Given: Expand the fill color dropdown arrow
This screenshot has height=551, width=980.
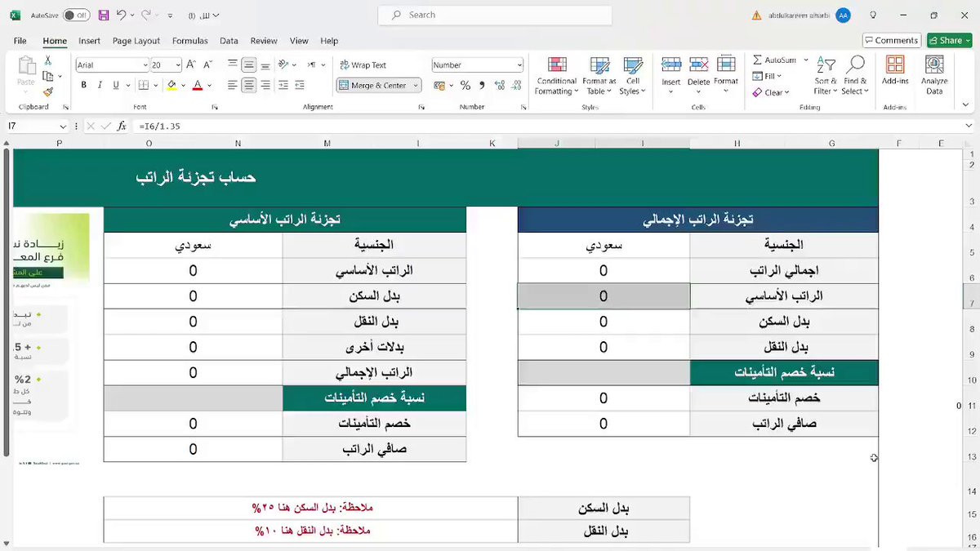Looking at the screenshot, I should (183, 85).
